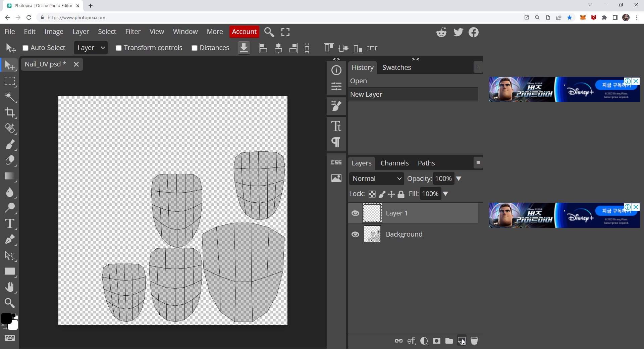The image size is (644, 349).
Task: Select the Open history state
Action: click(413, 81)
